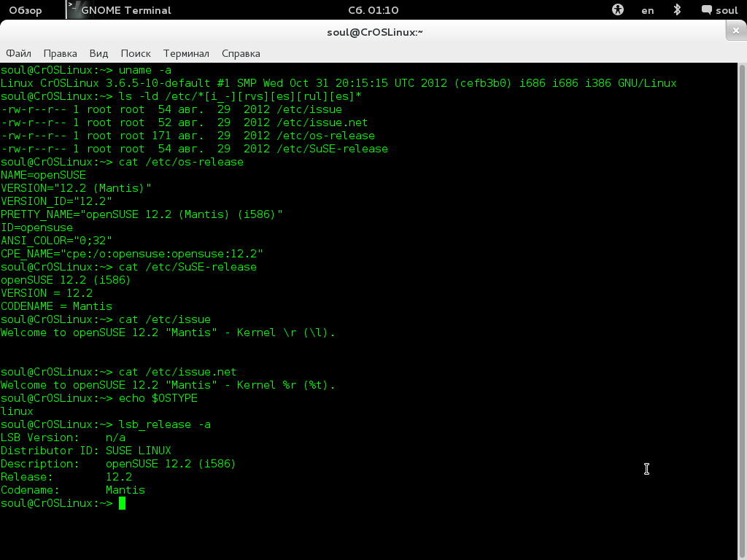Click the CODENAME = Mantis line
The width and height of the screenshot is (747, 560).
56,306
